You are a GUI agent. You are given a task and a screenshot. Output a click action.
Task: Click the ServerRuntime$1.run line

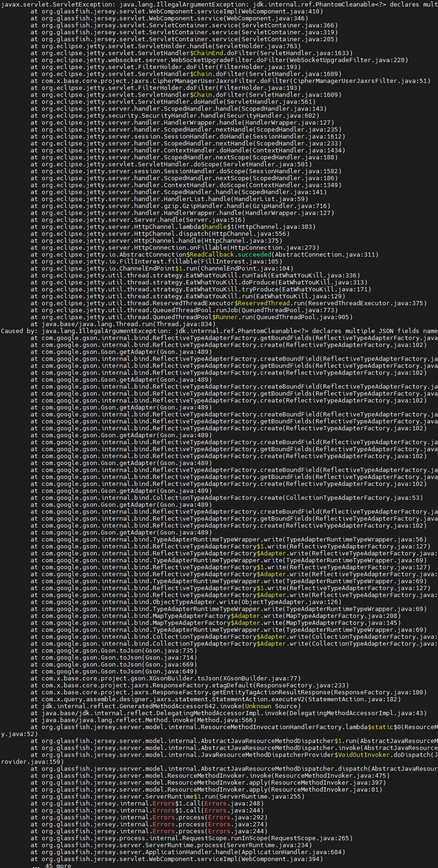168,796
